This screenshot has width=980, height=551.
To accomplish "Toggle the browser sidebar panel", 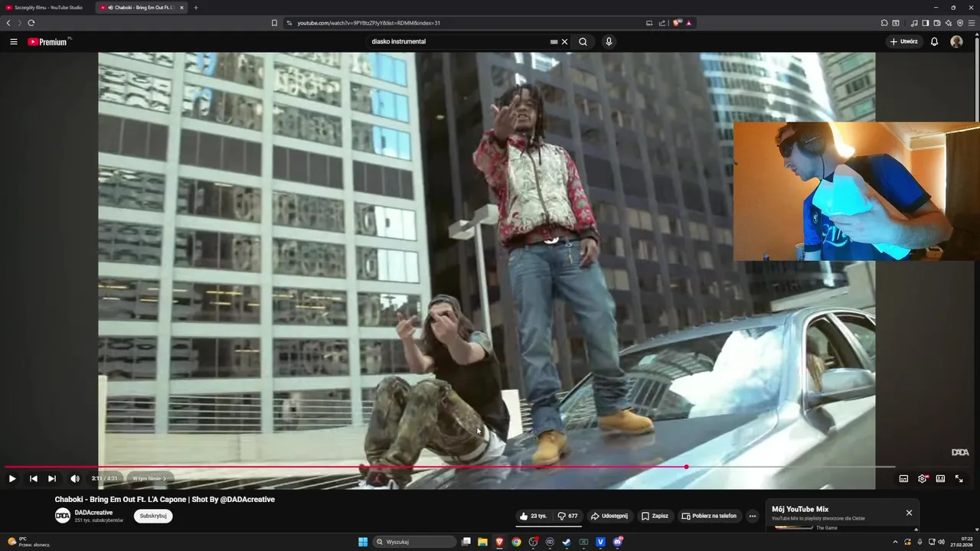I will [x=926, y=23].
